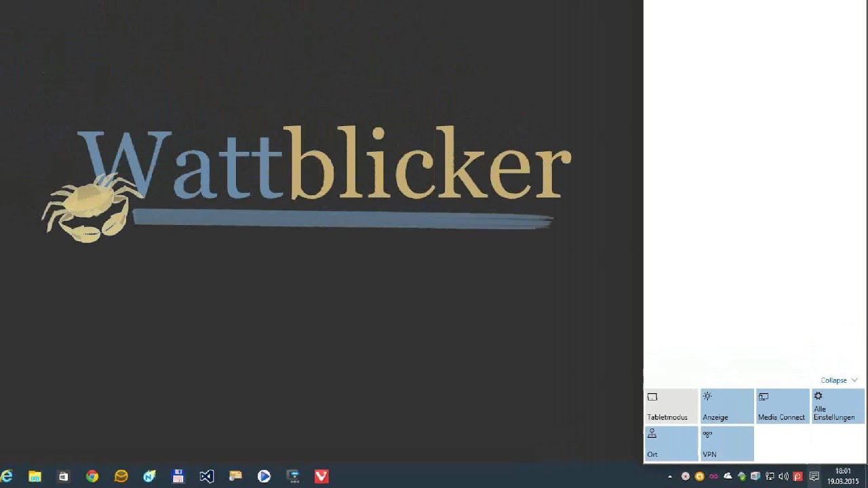Open Internet Explorer from taskbar
The image size is (868, 488).
pyautogui.click(x=7, y=476)
